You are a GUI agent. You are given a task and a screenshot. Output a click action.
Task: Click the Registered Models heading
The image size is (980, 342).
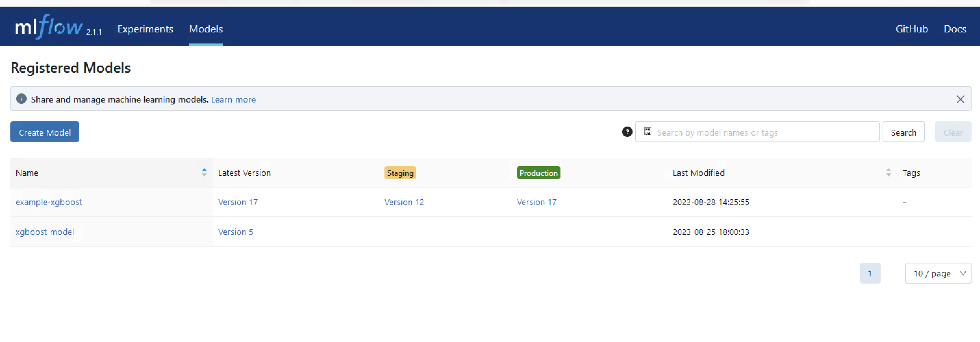pos(71,67)
